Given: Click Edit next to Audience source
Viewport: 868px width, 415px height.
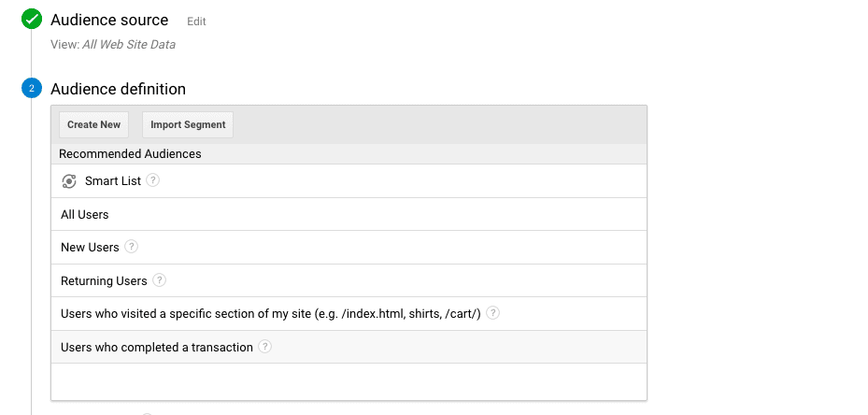Looking at the screenshot, I should 196,21.
